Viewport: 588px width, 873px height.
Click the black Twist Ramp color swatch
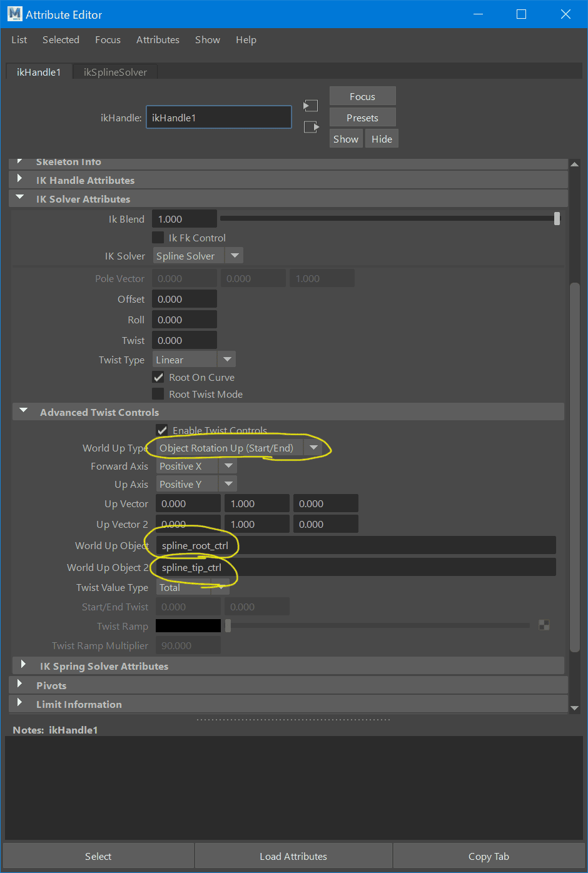coord(188,625)
